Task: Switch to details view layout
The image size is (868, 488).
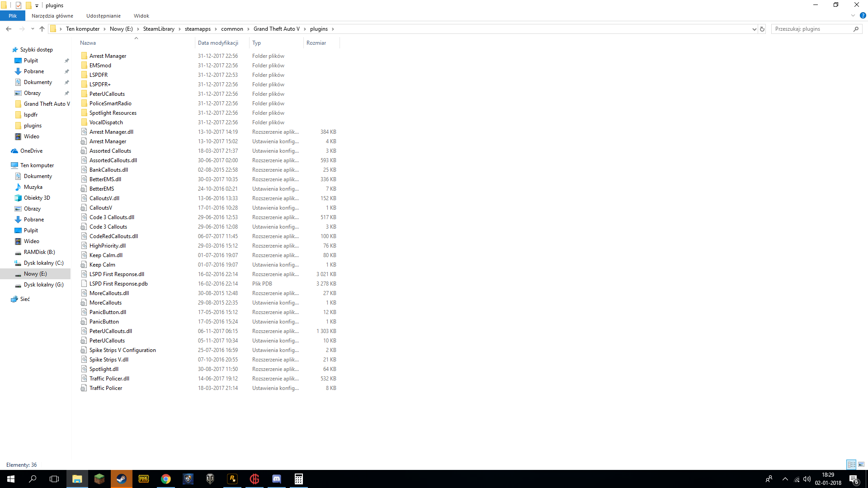Action: click(x=851, y=465)
